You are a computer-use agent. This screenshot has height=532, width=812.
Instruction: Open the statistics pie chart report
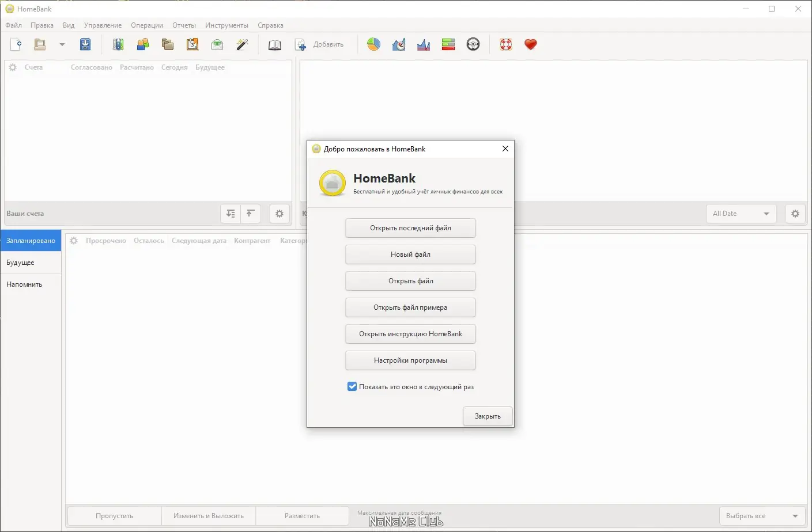(x=374, y=44)
